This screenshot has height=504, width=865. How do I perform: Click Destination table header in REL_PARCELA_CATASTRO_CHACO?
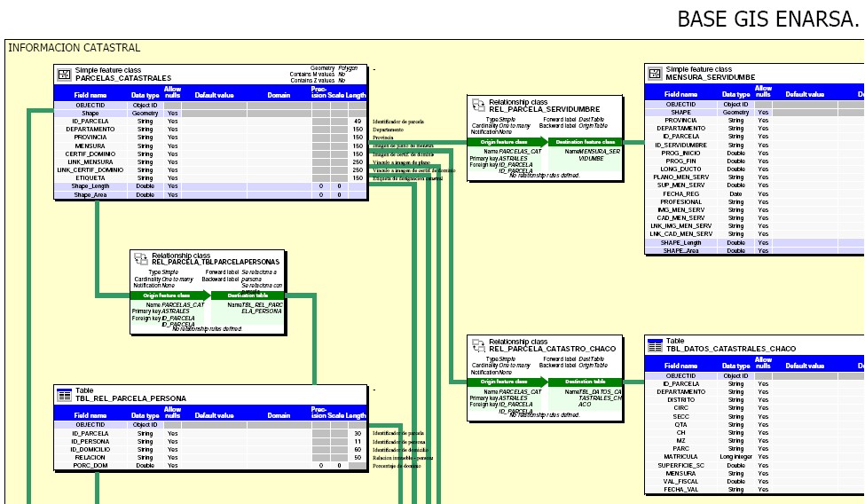(586, 382)
